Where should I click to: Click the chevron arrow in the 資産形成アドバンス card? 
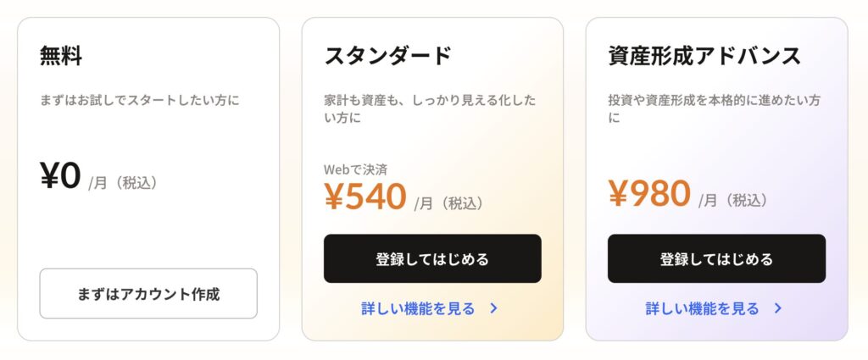pos(778,308)
